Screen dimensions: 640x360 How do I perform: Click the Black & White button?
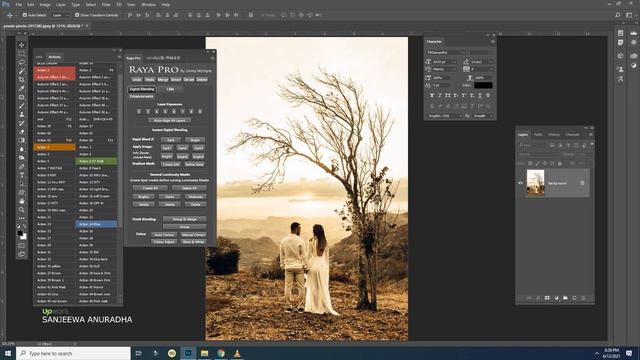point(193,242)
